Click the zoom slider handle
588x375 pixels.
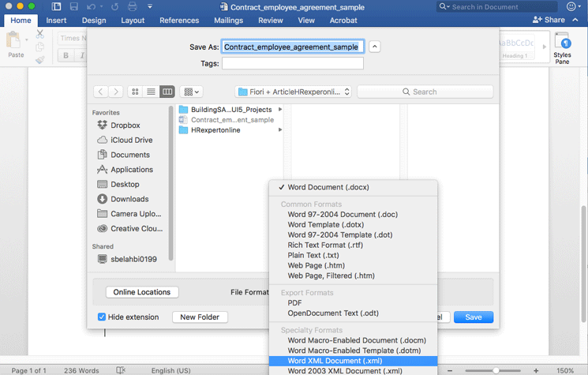tap(496, 370)
